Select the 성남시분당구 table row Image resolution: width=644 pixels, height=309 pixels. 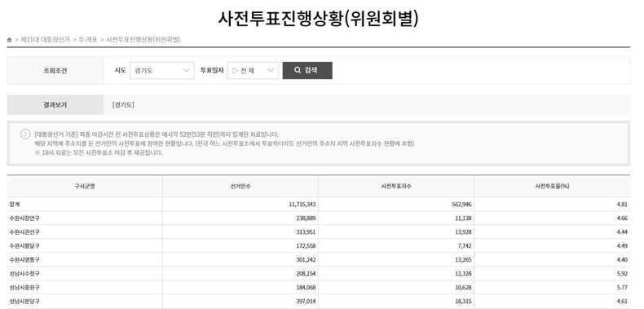318,301
